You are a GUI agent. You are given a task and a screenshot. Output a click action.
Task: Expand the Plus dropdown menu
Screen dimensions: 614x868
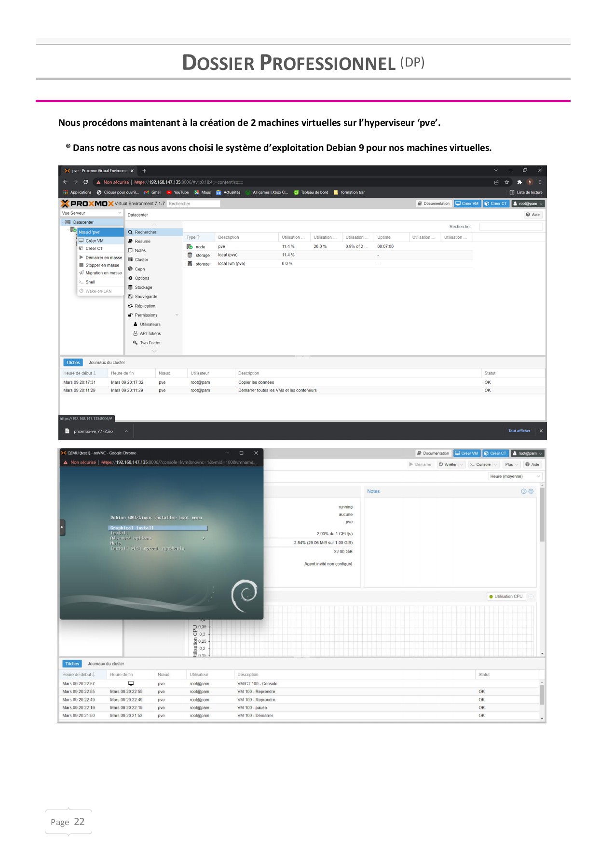(511, 465)
